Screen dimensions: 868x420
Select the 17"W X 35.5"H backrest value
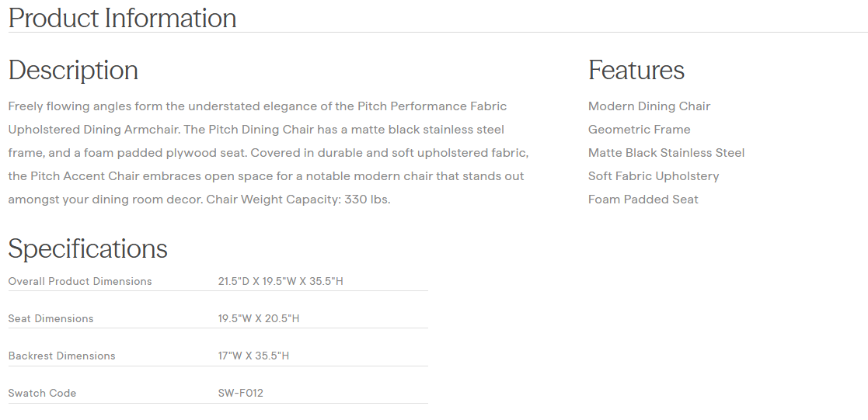[x=253, y=356]
